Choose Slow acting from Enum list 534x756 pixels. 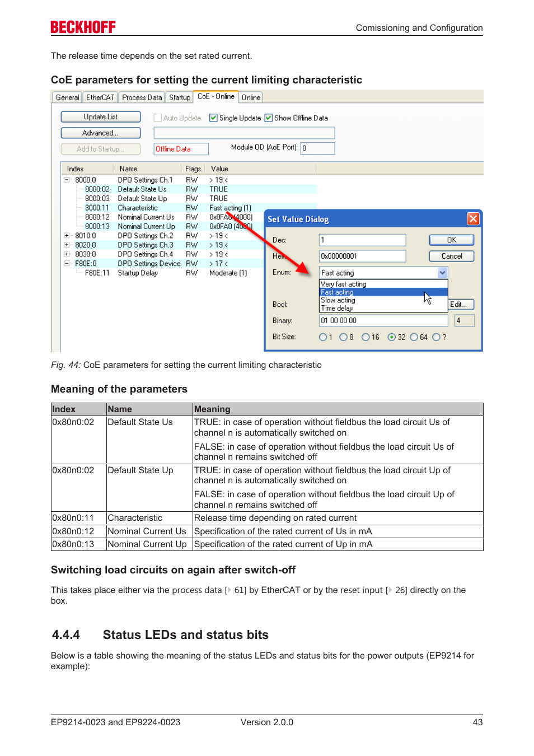pyautogui.click(x=383, y=300)
